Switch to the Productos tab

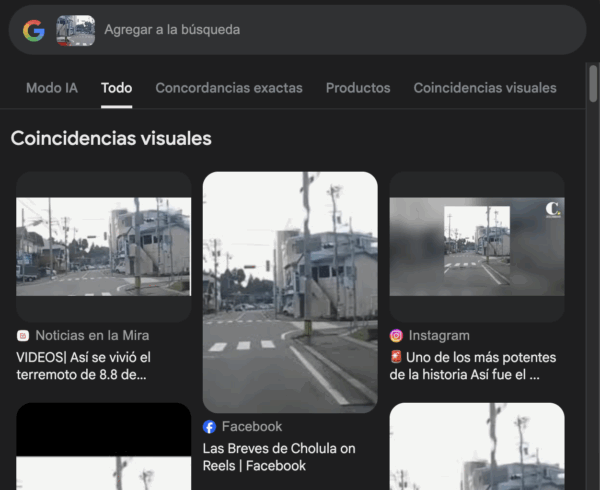coord(358,88)
